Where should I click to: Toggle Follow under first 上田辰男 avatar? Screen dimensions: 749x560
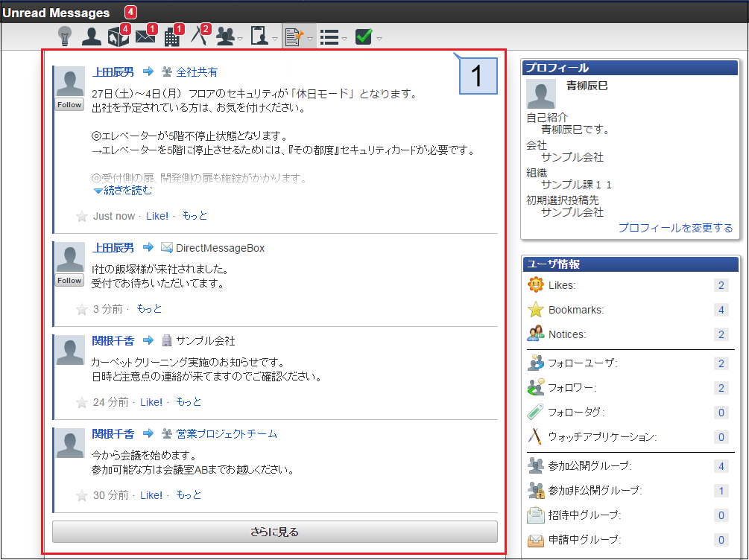[x=69, y=105]
